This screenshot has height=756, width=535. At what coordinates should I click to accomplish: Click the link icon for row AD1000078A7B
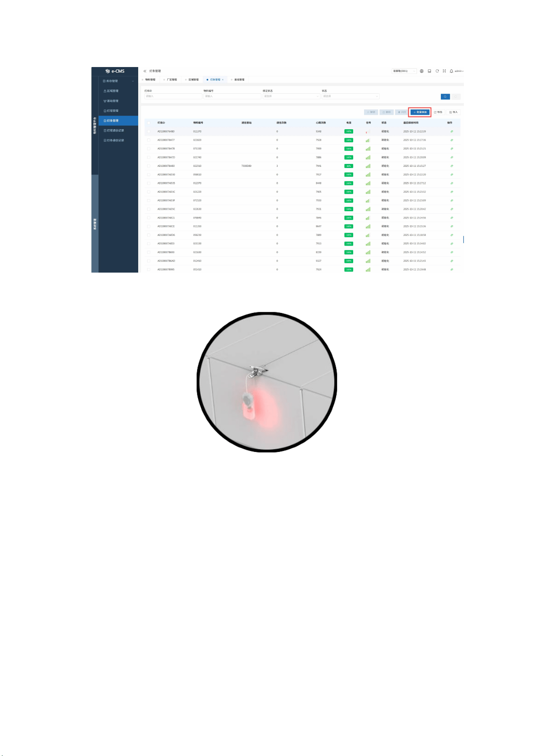[451, 149]
